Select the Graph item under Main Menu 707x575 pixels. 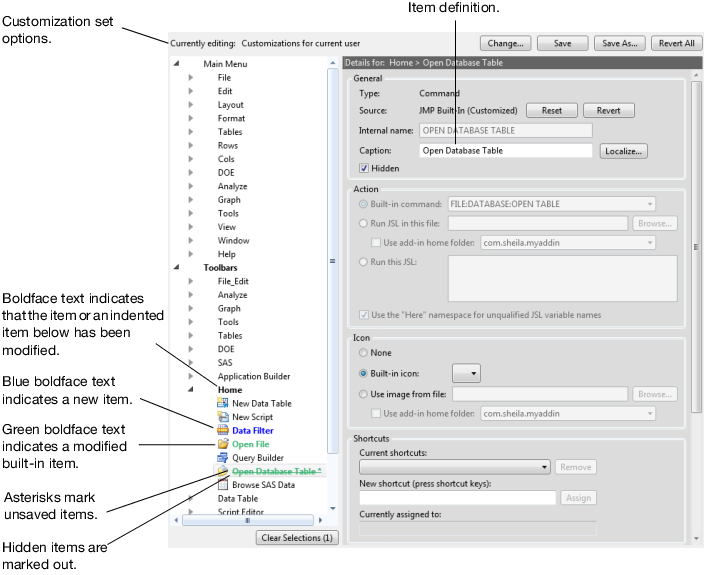pyautogui.click(x=228, y=199)
